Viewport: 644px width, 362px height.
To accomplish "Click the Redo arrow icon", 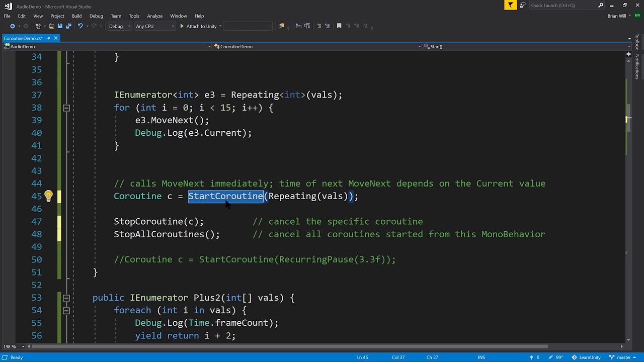I will click(x=95, y=26).
